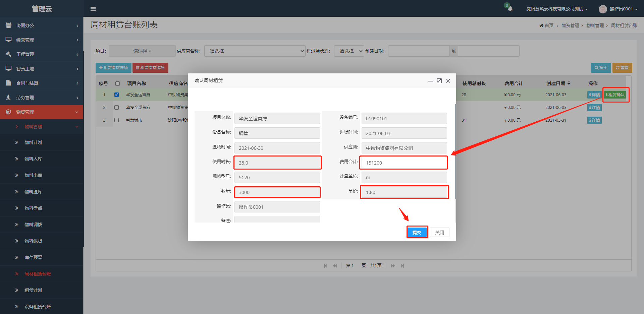This screenshot has height=314, width=644.
Task: Expand the 工程管理 sidebar menu
Action: tap(42, 54)
